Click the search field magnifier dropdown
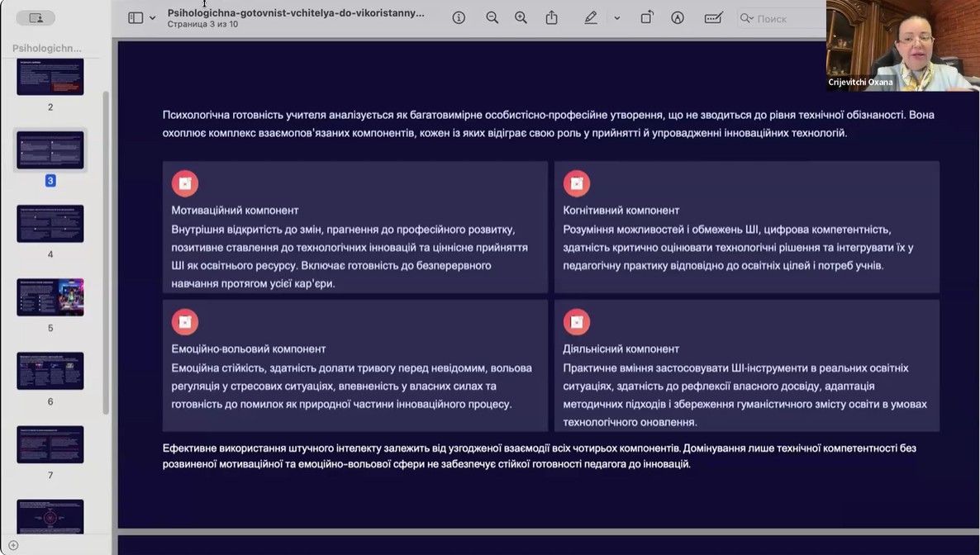Viewport: 980px width, 555px height. coord(747,17)
